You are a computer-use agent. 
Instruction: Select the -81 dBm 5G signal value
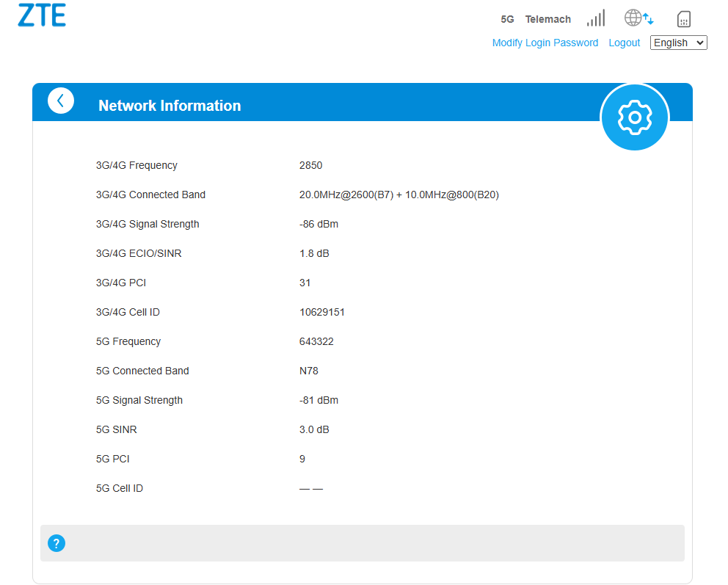pyautogui.click(x=318, y=400)
